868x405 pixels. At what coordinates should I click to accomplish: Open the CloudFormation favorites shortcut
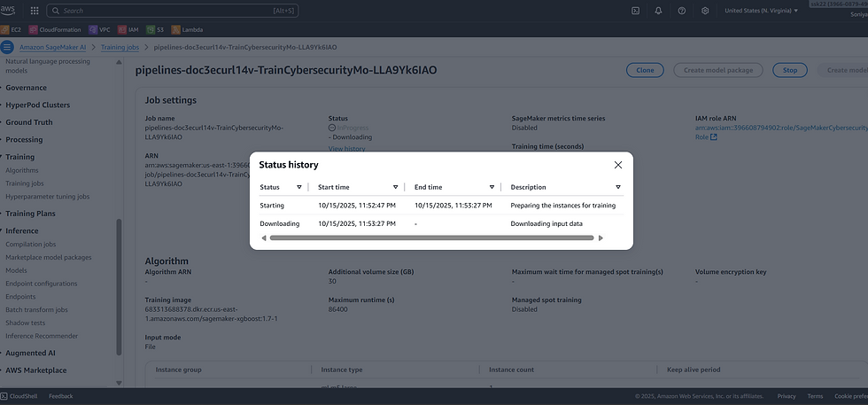tap(55, 30)
